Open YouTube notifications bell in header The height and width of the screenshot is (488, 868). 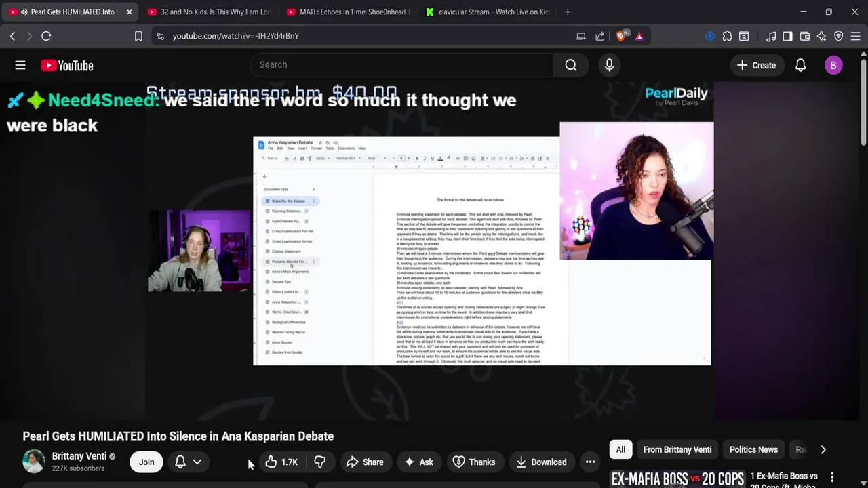pos(800,65)
